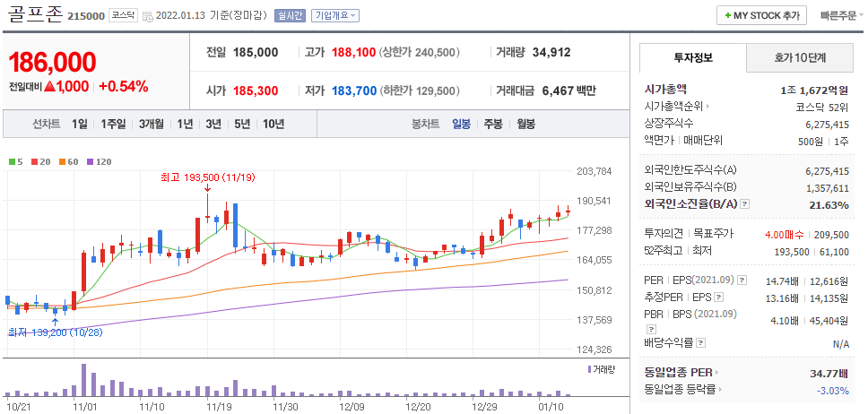This screenshot has height=414, width=868.
Task: Open the 기업개요 dropdown
Action: click(x=334, y=15)
